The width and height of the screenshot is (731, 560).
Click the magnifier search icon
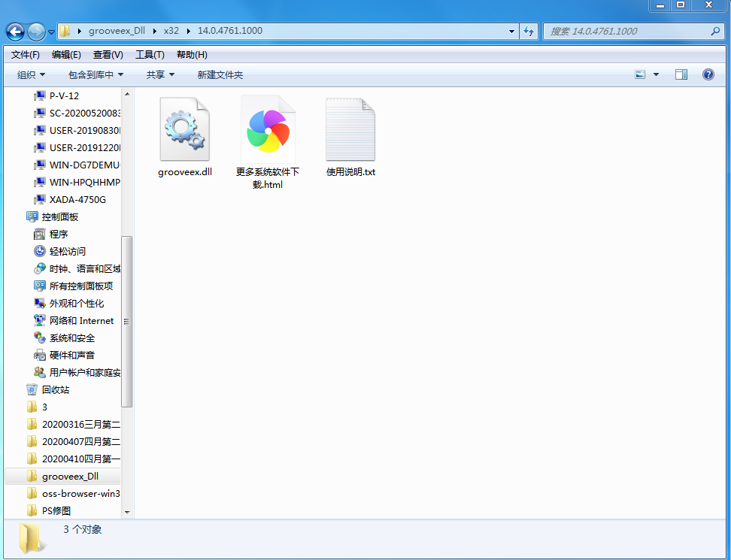(715, 32)
